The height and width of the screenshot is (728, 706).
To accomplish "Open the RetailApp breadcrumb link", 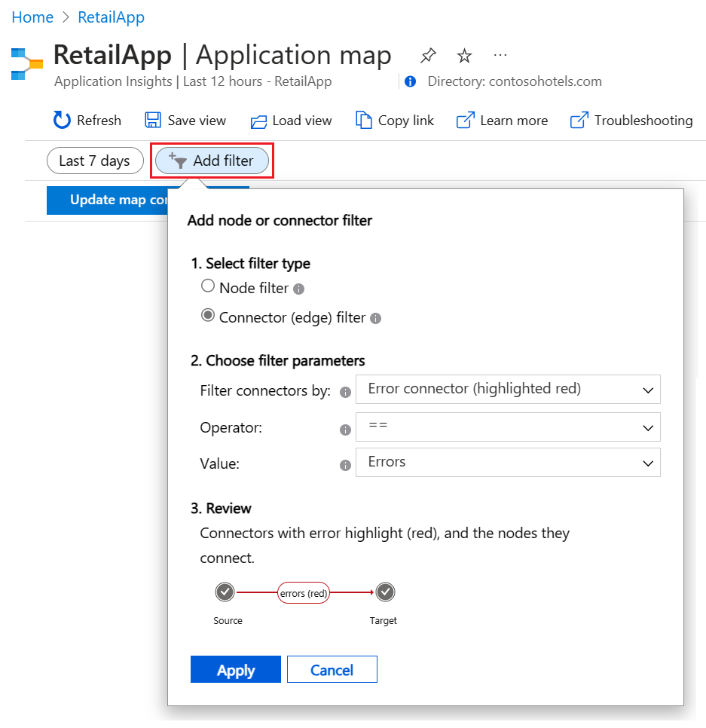I will click(x=111, y=17).
